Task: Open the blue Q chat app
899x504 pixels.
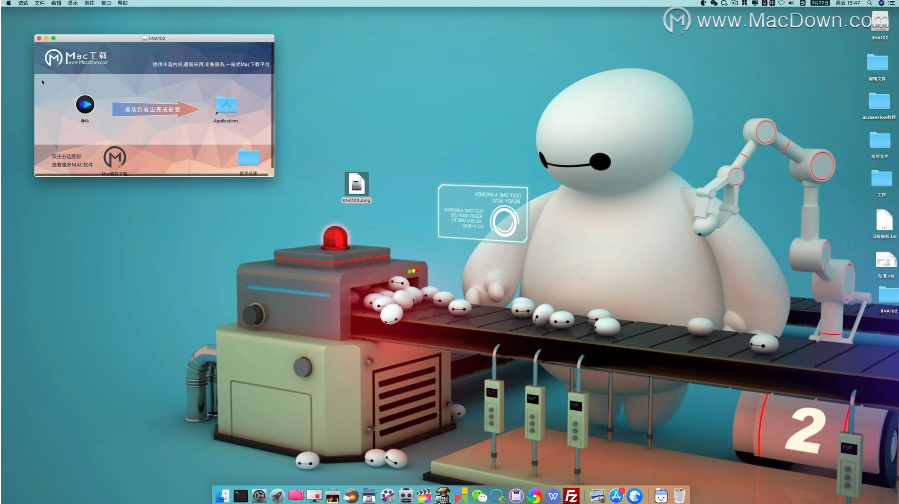Action: pyautogui.click(x=497, y=495)
